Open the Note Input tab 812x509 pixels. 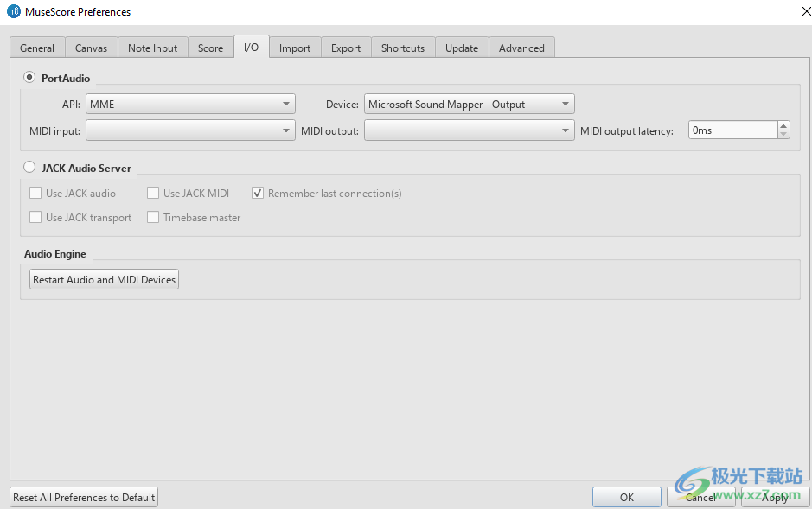[x=152, y=48]
